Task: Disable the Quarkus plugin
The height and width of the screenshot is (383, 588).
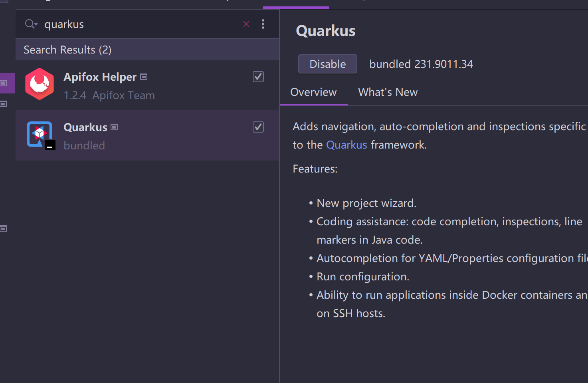Action: tap(328, 64)
